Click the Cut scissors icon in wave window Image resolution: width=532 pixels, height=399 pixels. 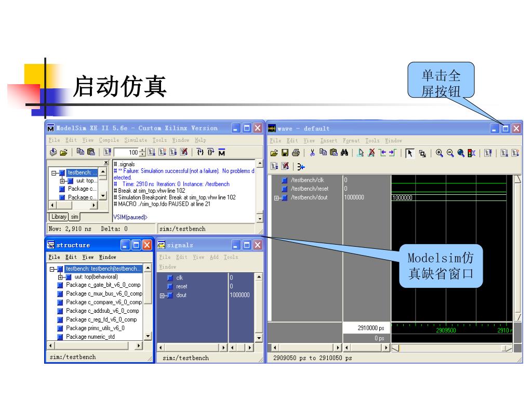pyautogui.click(x=312, y=153)
